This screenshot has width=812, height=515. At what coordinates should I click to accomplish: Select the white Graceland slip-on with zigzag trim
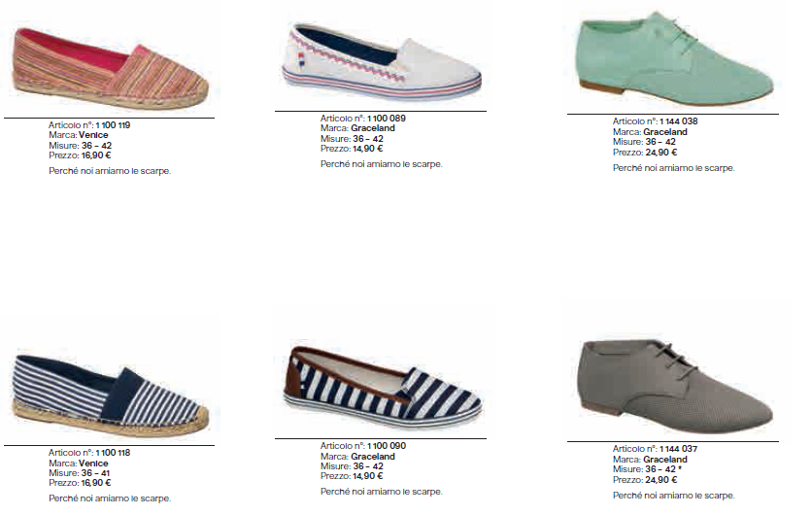point(382,61)
